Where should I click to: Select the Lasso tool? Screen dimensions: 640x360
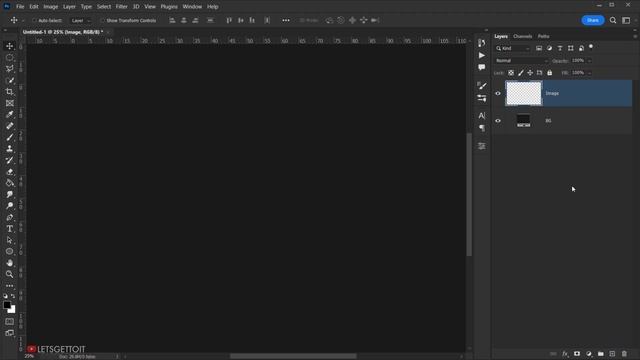point(9,69)
